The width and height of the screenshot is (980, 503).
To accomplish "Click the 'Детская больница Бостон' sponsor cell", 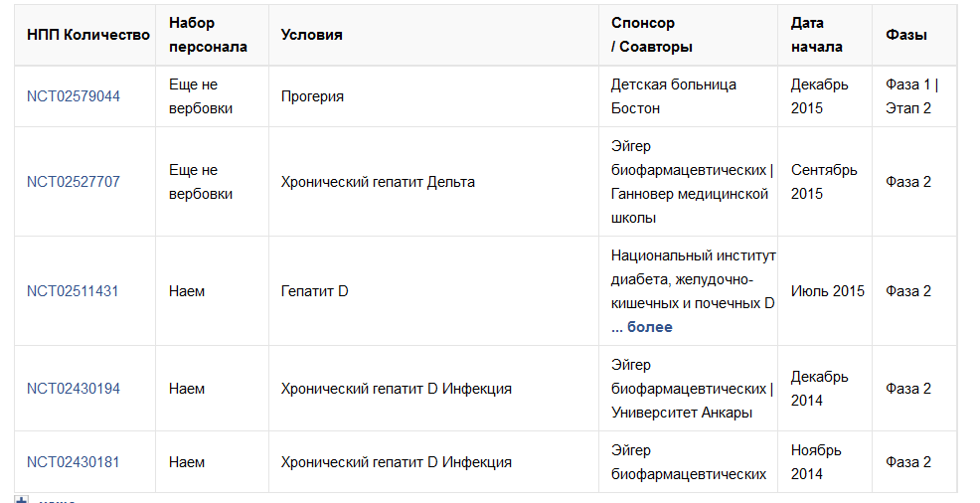I will (x=674, y=96).
